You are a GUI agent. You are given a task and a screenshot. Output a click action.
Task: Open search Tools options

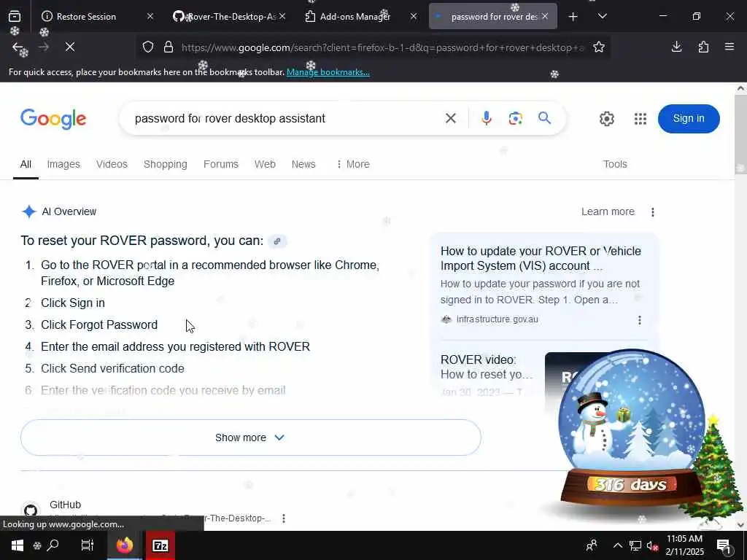[x=615, y=164]
